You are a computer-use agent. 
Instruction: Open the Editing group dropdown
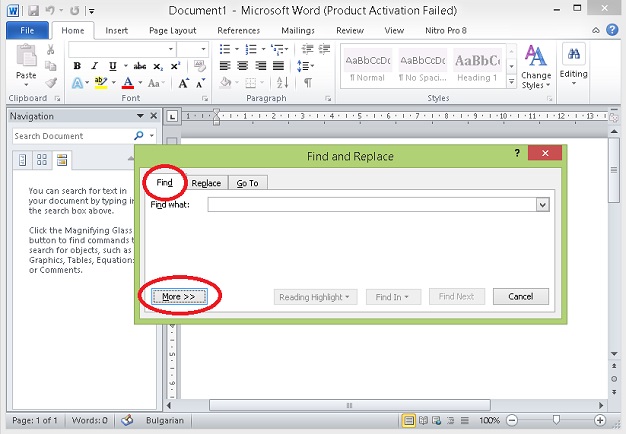[574, 63]
